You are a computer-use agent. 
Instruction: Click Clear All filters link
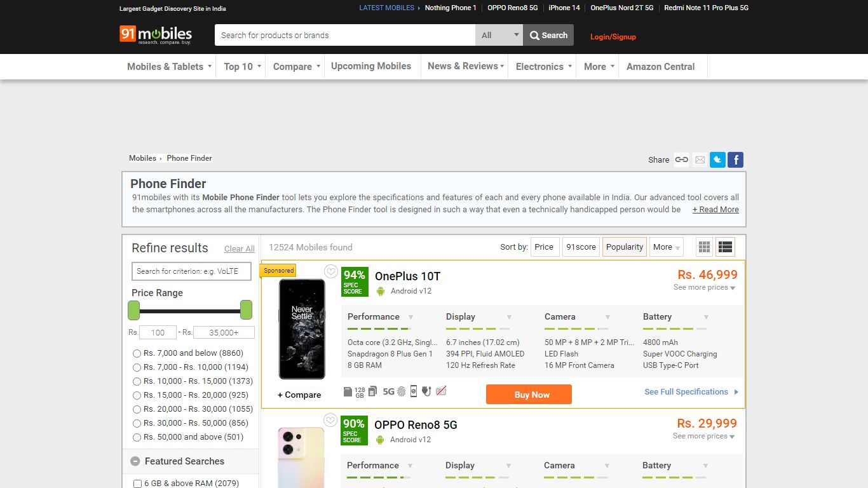(240, 249)
